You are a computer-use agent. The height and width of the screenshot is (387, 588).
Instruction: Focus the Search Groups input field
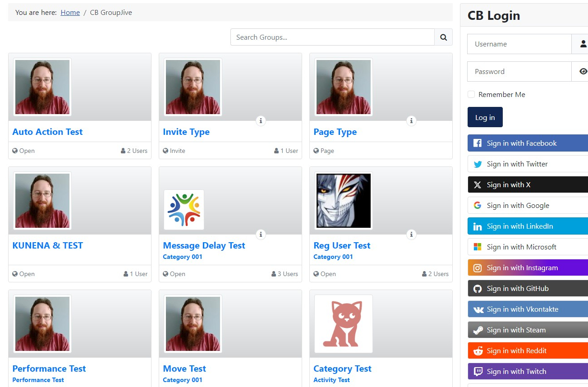coord(332,37)
